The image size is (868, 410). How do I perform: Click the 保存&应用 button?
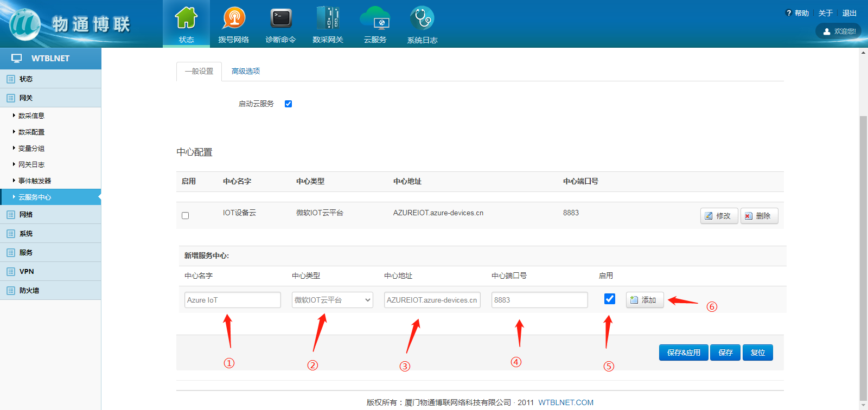click(683, 353)
